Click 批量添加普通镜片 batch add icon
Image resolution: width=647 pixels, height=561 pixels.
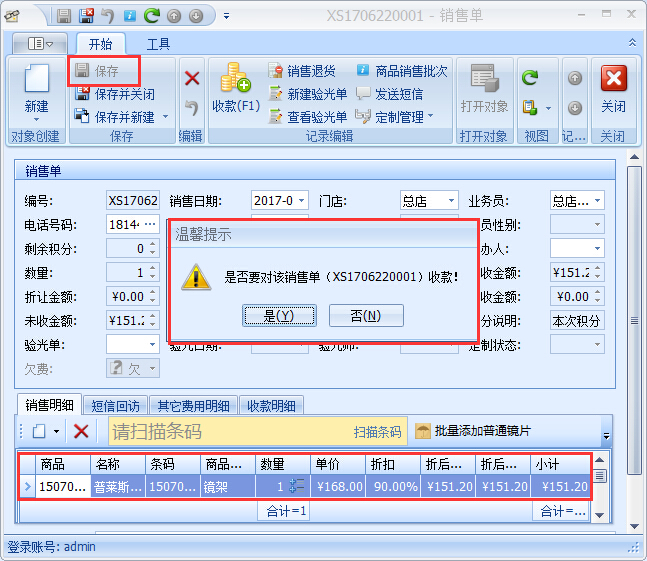tap(424, 431)
